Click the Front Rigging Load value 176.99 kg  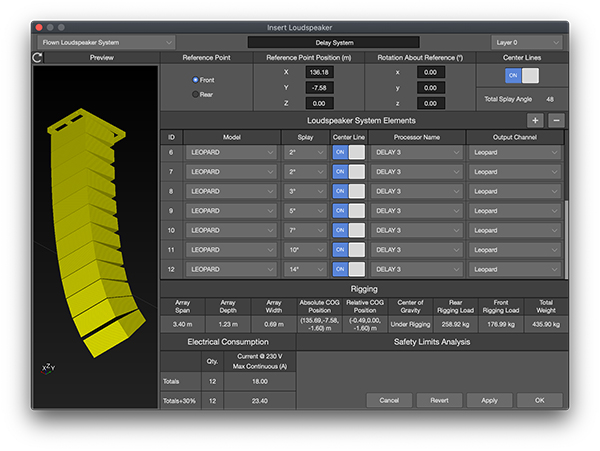[501, 324]
